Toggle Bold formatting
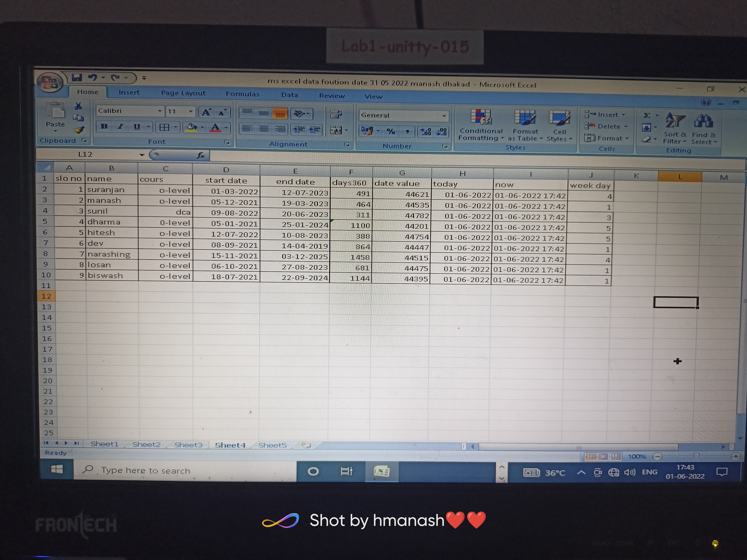 104,127
